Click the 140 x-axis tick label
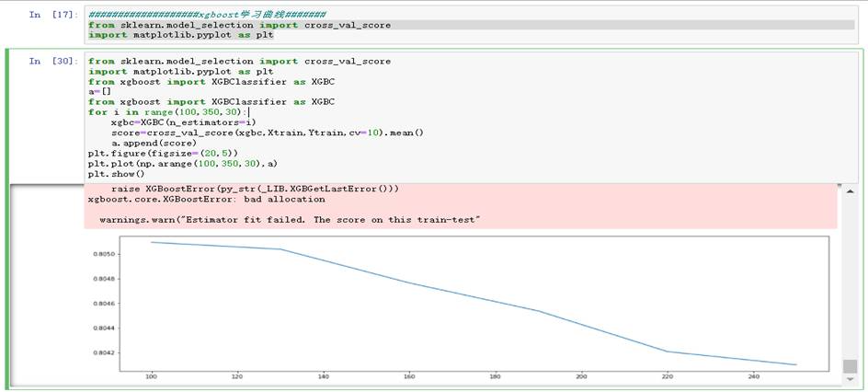Viewport: 868px width, 392px height. click(x=323, y=377)
